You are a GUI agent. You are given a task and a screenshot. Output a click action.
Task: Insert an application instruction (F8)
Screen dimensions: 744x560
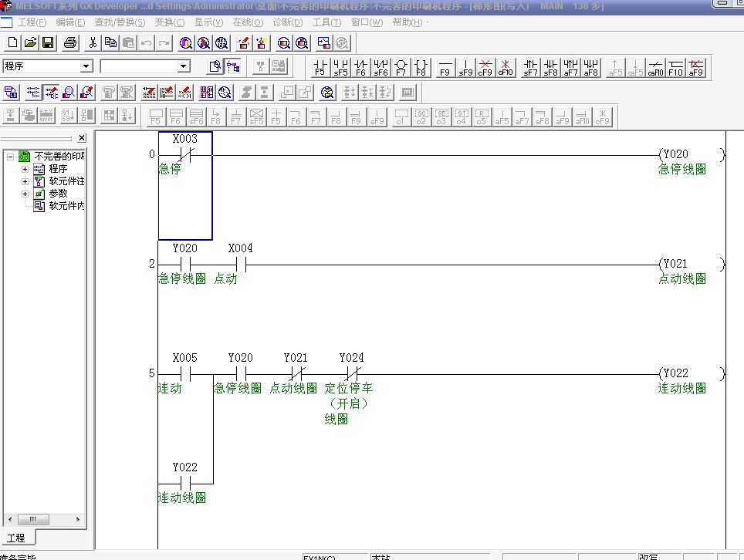pyautogui.click(x=421, y=67)
